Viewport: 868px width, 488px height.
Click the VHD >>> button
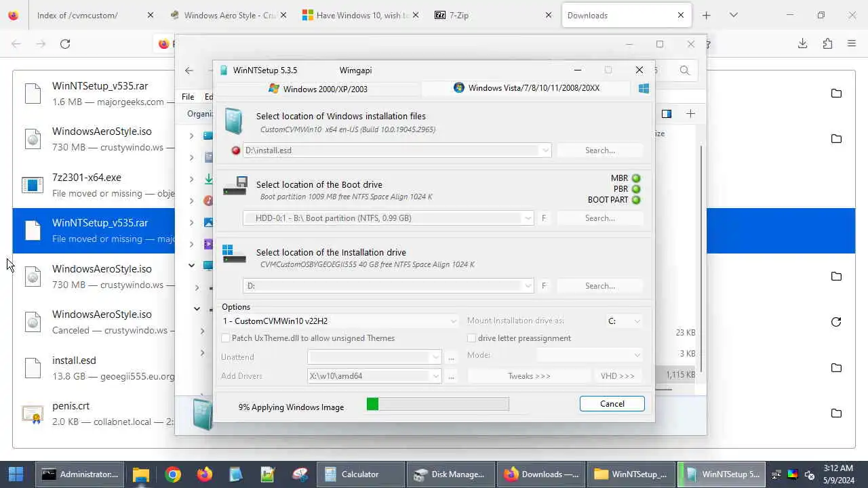pos(618,376)
